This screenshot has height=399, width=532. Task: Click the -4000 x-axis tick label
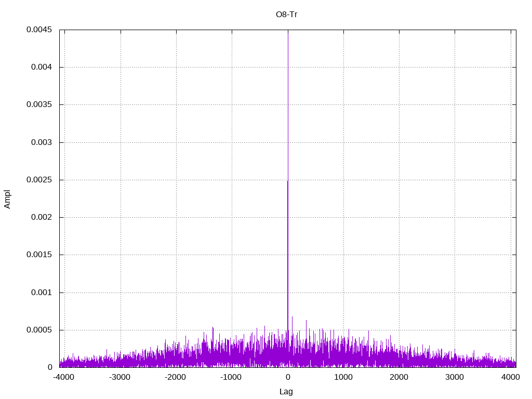(64, 377)
